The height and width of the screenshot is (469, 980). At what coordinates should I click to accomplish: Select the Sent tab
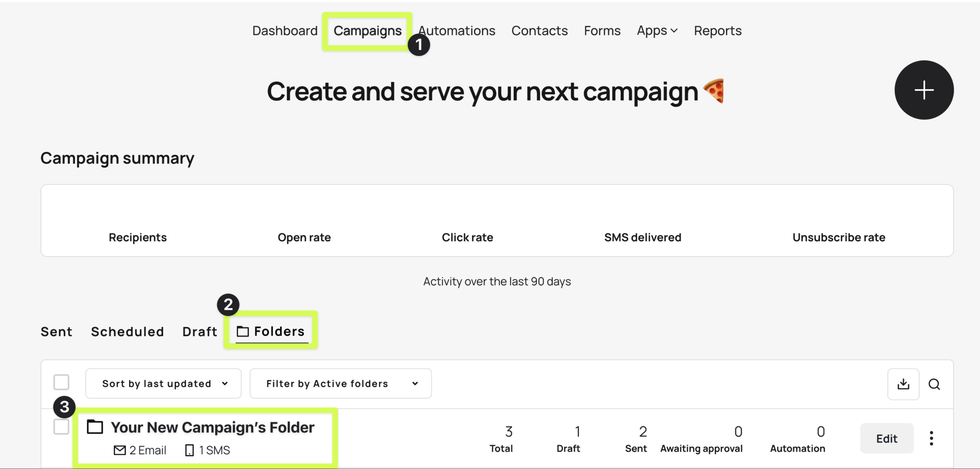point(56,331)
